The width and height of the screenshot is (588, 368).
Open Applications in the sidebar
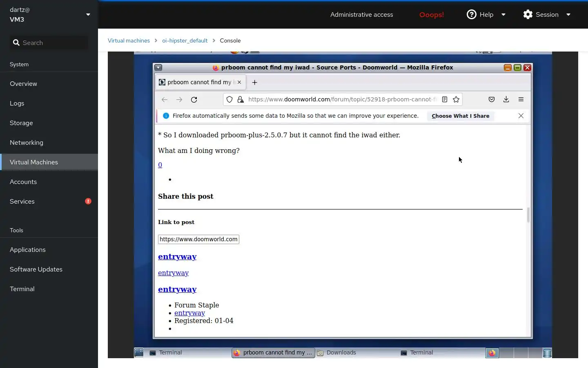coord(49,249)
